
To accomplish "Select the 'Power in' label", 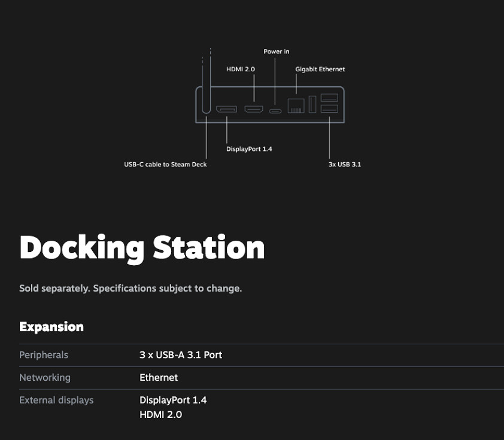I will tap(277, 51).
